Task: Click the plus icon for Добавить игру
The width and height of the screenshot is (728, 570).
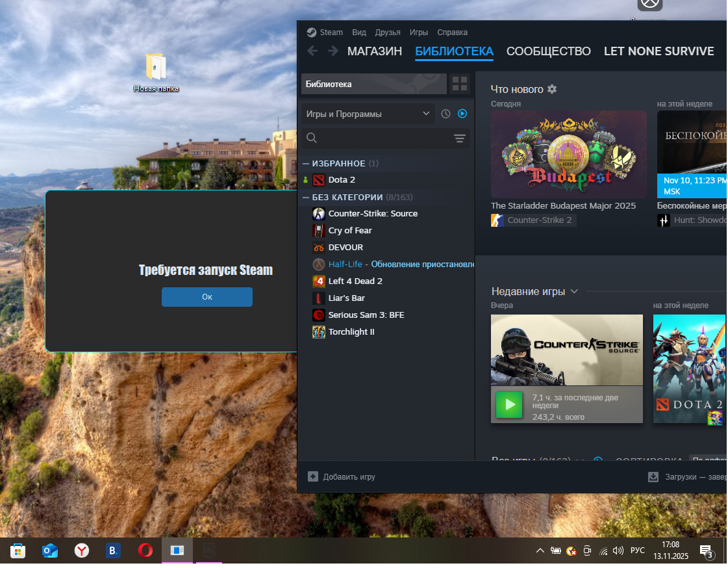Action: 313,476
